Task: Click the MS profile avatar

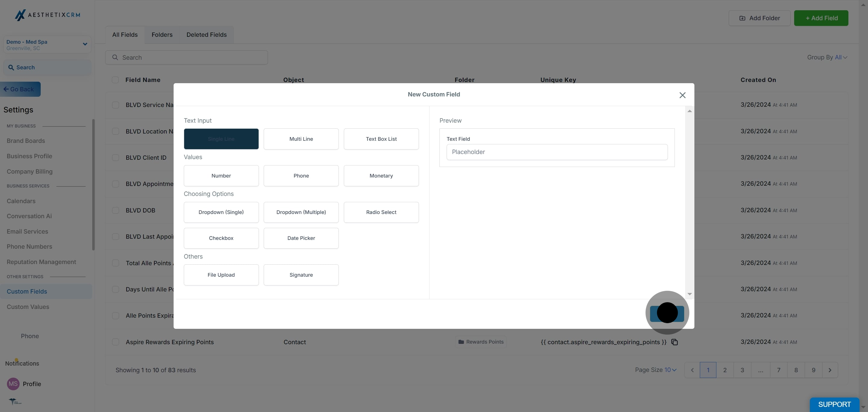Action: [x=13, y=384]
